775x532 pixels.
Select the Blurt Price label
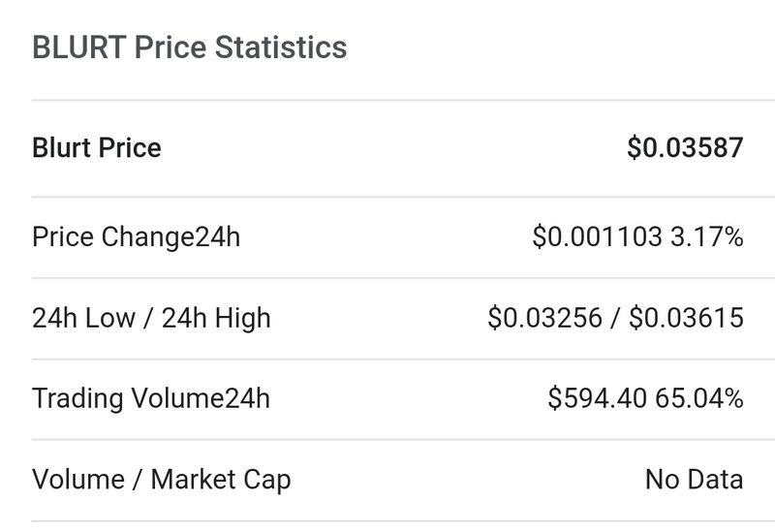coord(97,148)
